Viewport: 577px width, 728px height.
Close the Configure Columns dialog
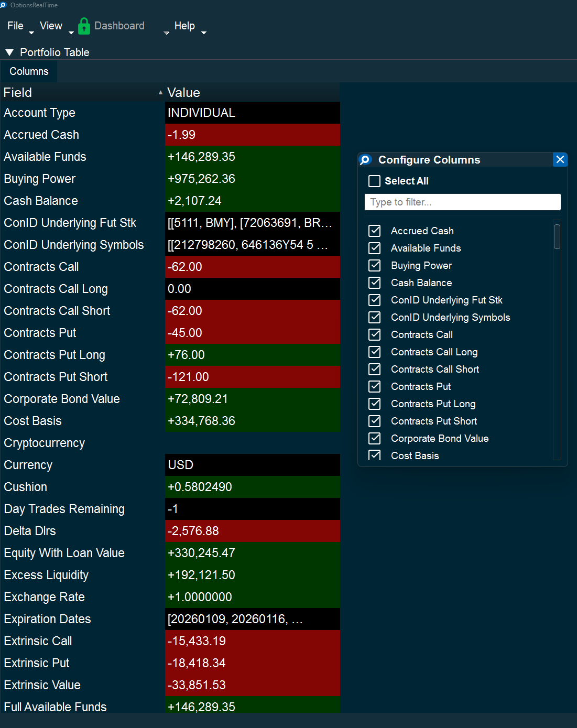pyautogui.click(x=560, y=160)
